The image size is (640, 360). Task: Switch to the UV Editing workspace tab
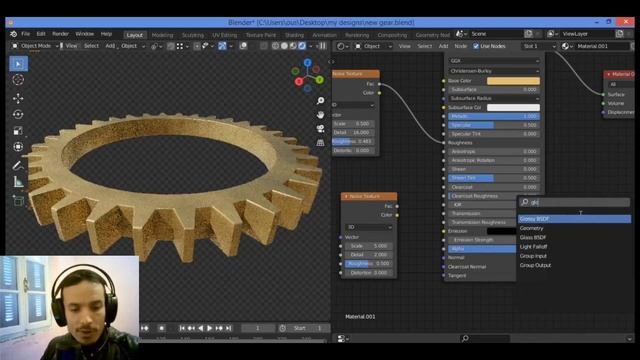(224, 35)
